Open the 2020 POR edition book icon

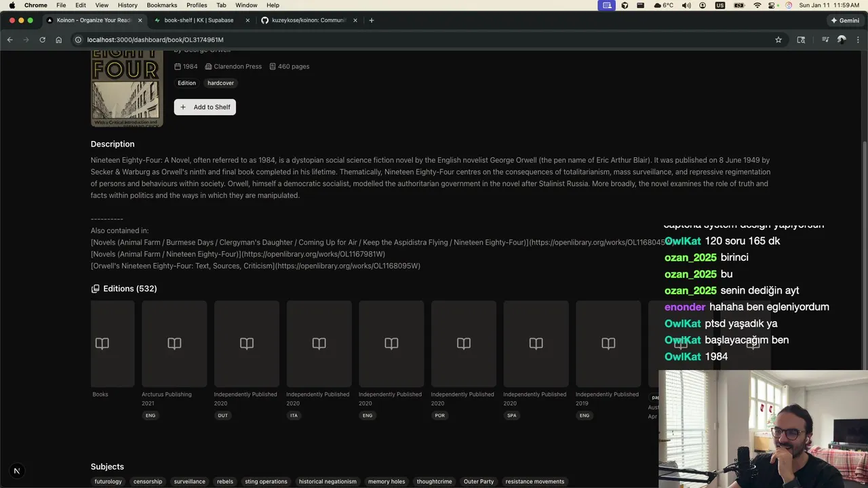tap(464, 344)
